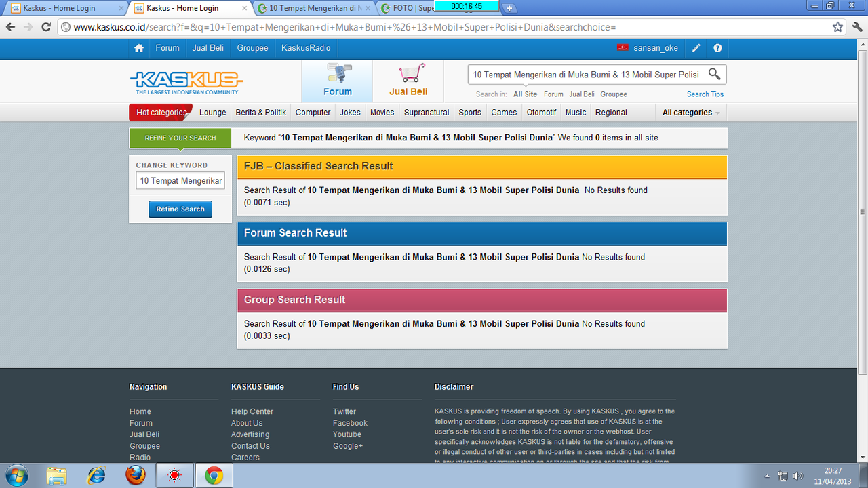The image size is (868, 488).
Task: Close the '10 Tempat Mengerikan' tab
Action: tap(370, 8)
